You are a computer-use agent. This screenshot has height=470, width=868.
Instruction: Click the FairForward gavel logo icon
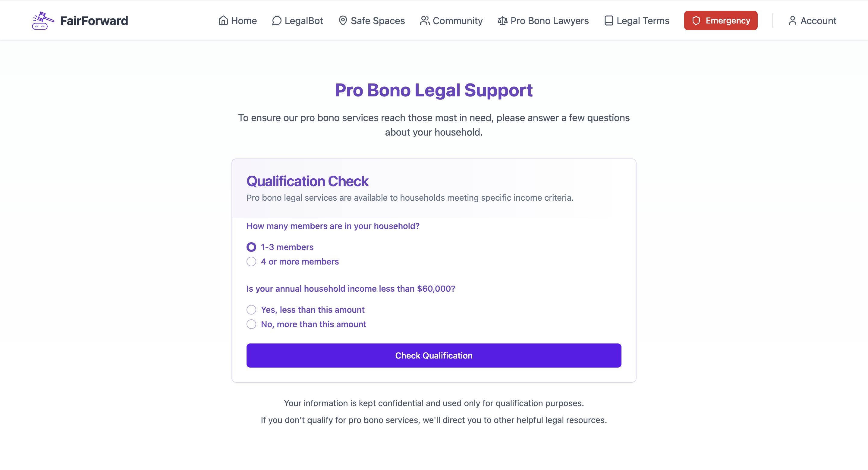tap(43, 20)
